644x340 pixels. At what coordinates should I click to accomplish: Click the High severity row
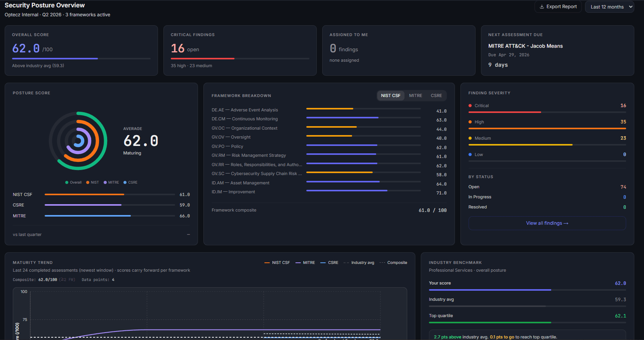[547, 124]
